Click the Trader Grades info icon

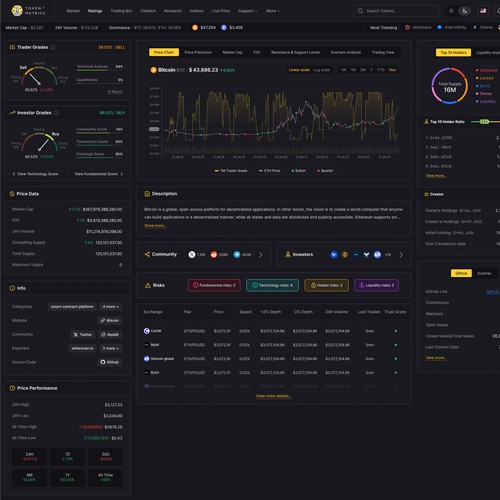53,47
